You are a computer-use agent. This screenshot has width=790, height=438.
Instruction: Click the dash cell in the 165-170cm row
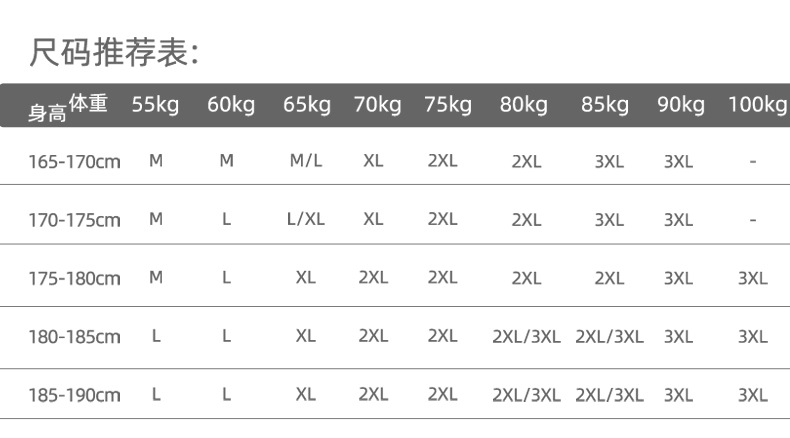[752, 161]
